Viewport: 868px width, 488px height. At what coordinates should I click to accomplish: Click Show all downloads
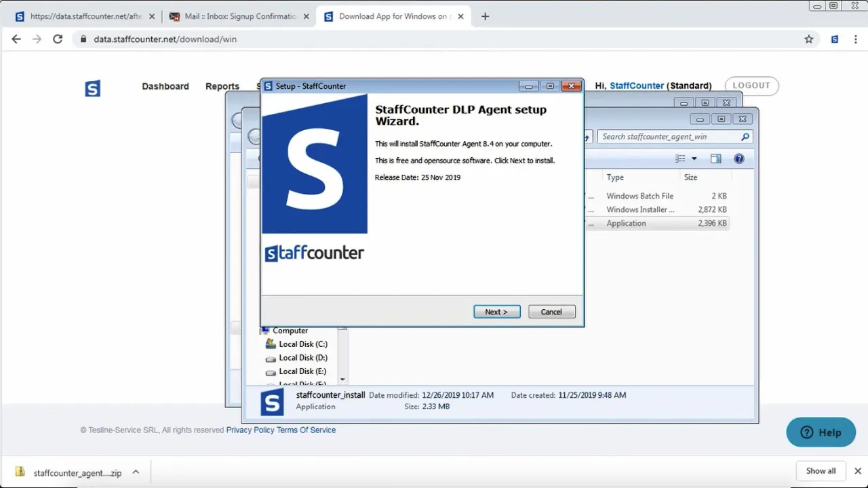click(821, 471)
